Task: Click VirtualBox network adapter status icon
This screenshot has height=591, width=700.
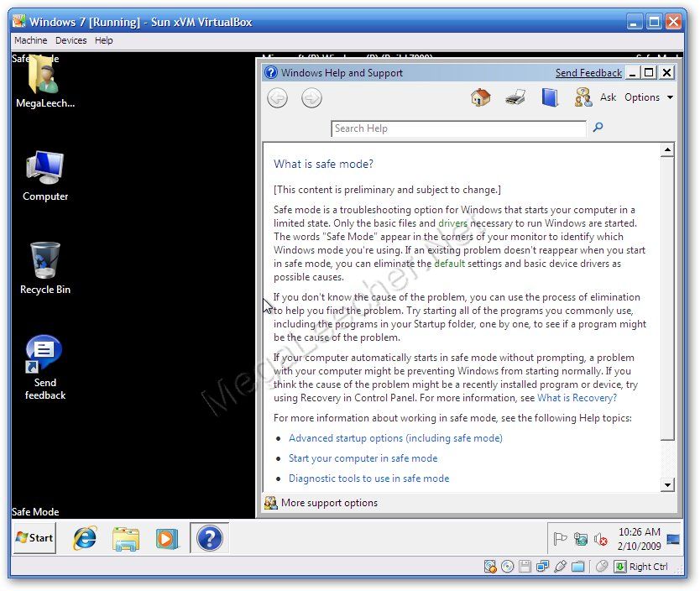Action: [x=543, y=567]
